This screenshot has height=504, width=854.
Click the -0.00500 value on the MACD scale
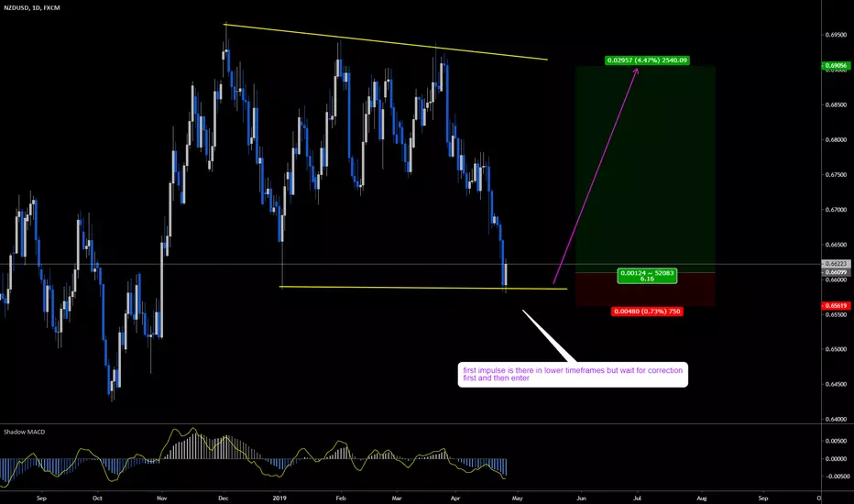tap(836, 477)
